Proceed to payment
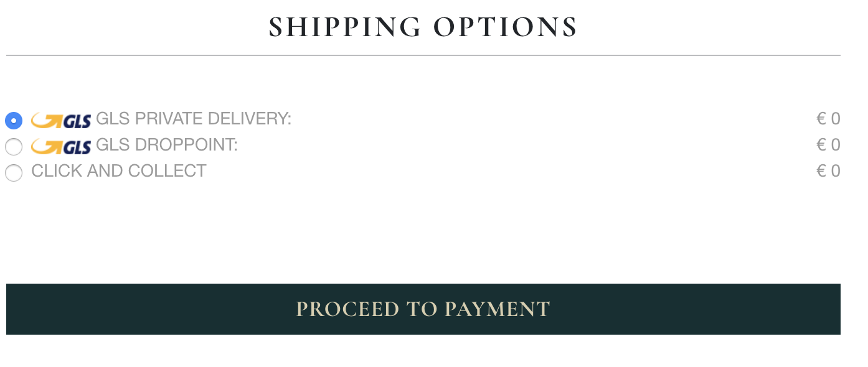This screenshot has width=868, height=367. 423,309
